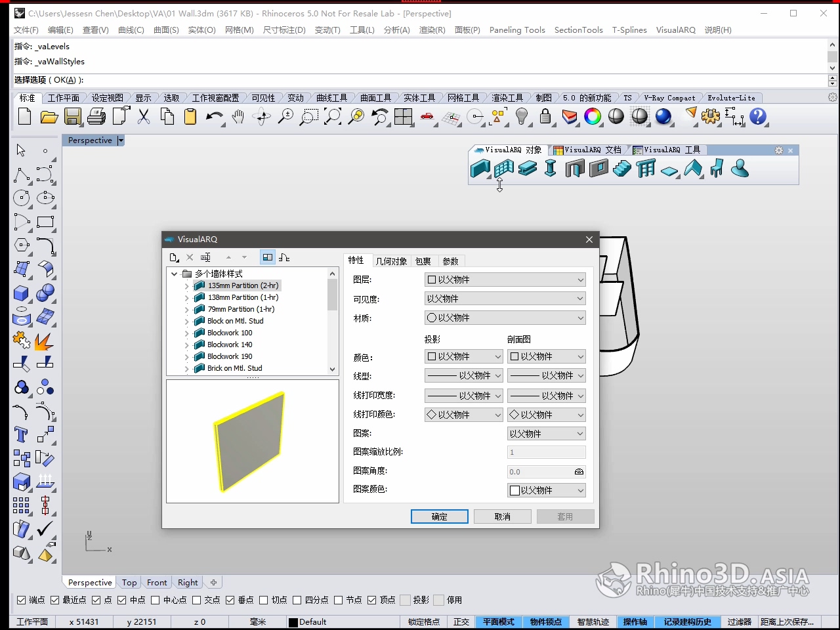Viewport: 840px width, 630px height.
Task: Toggle the 中点 osnap checkbox
Action: 122,600
